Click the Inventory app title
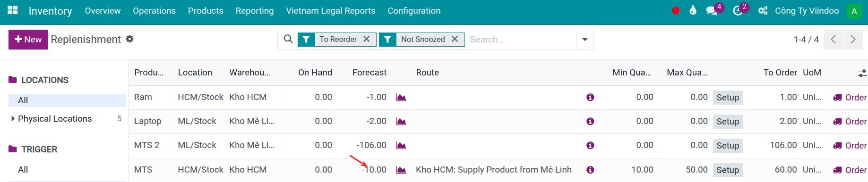This screenshot has height=182, width=868. point(51,11)
